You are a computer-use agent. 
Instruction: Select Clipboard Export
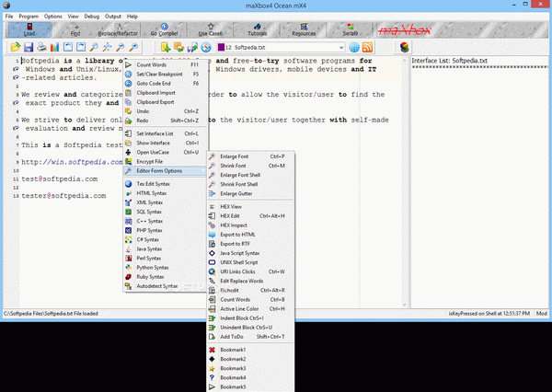(x=166, y=102)
